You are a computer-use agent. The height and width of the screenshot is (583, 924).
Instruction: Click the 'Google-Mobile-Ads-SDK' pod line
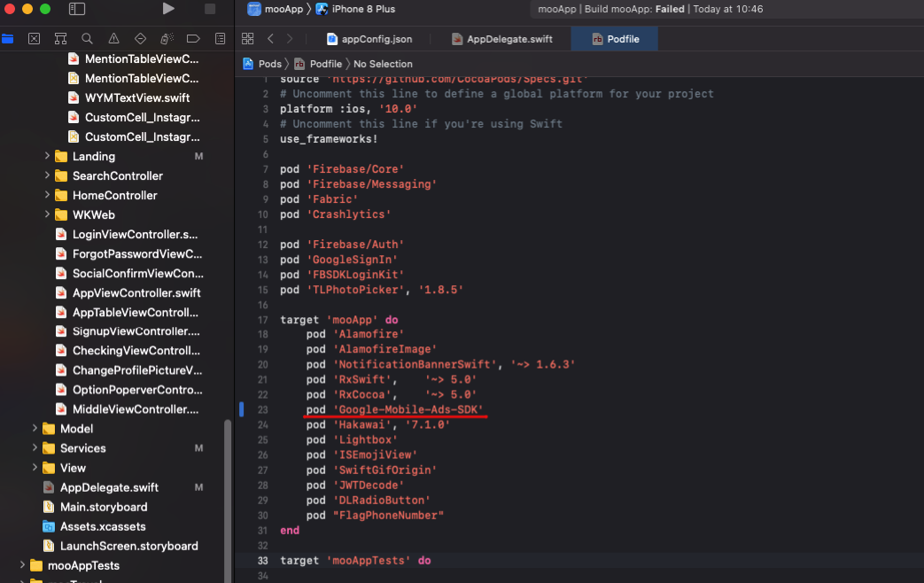click(x=395, y=409)
